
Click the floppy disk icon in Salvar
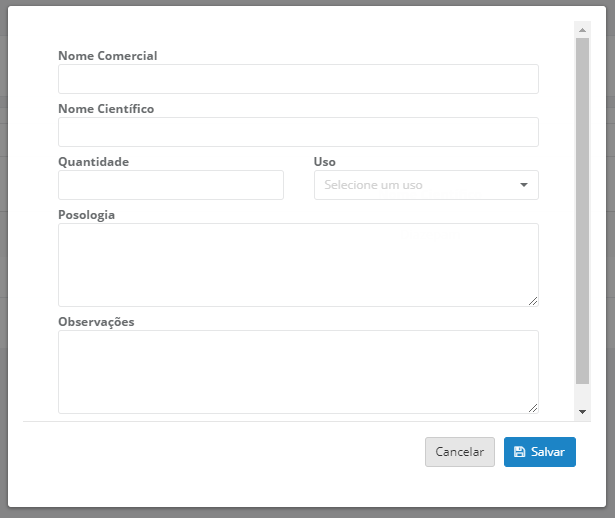(519, 452)
